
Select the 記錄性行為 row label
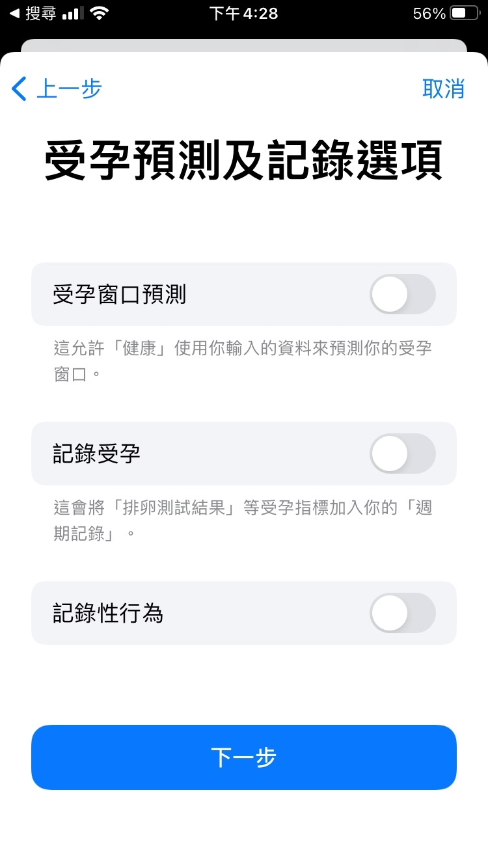pos(108,613)
